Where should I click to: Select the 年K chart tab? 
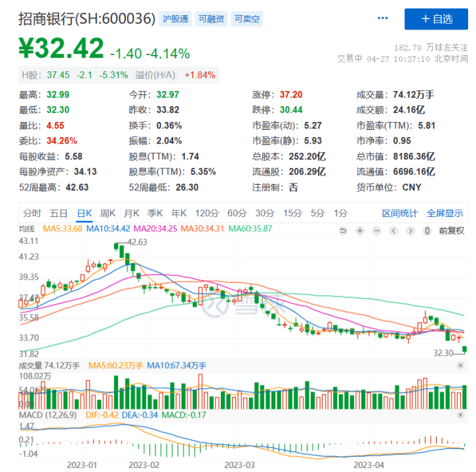click(x=179, y=214)
